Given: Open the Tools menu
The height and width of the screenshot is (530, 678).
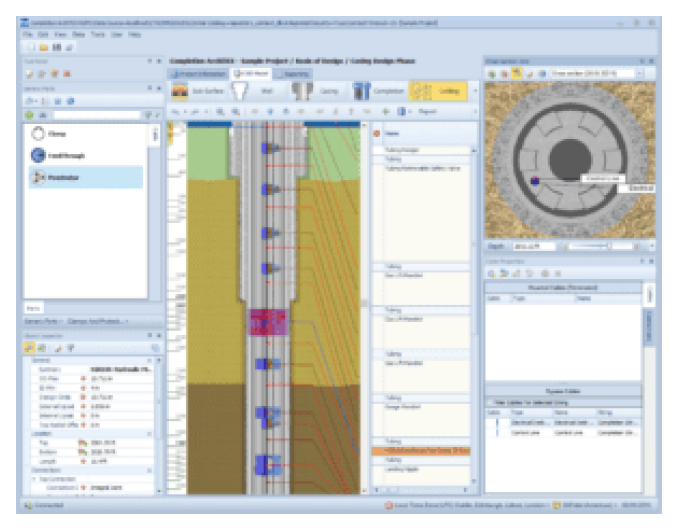Looking at the screenshot, I should pos(96,34).
